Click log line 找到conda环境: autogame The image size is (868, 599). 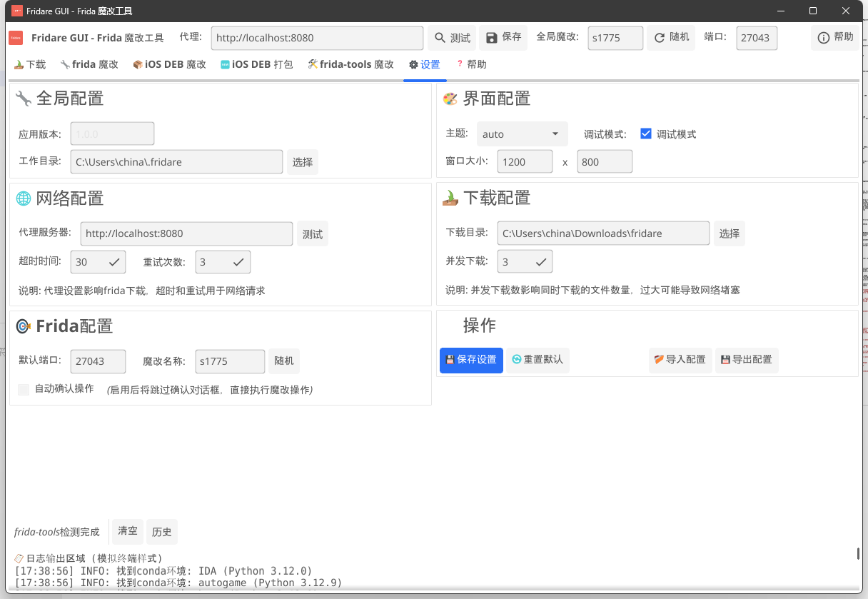[x=178, y=583]
